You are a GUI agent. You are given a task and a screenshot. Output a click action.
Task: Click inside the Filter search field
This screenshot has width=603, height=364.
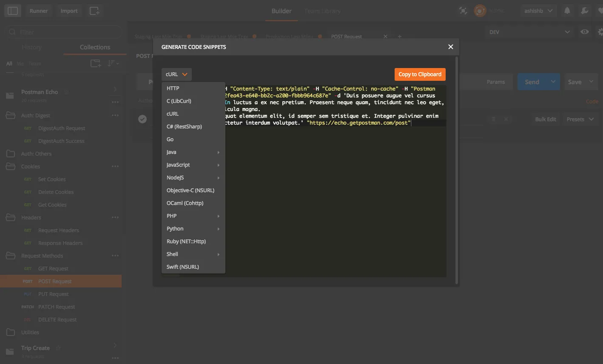tap(64, 32)
